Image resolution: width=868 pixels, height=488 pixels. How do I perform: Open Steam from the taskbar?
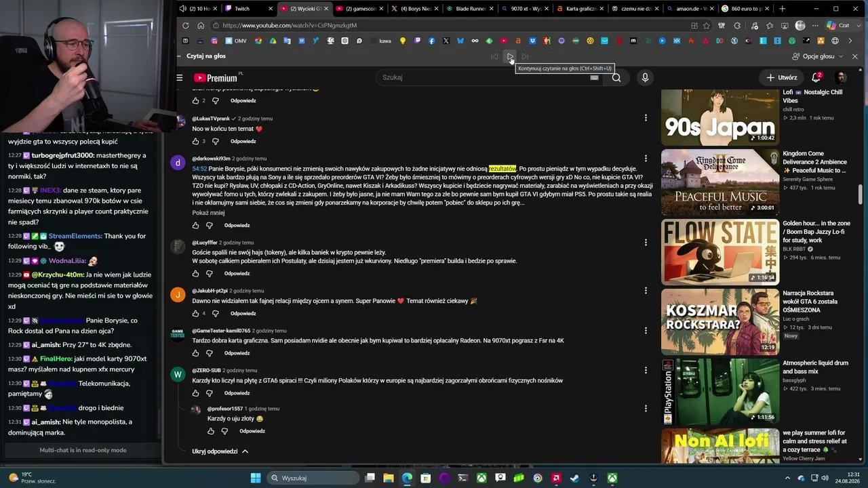[574, 478]
